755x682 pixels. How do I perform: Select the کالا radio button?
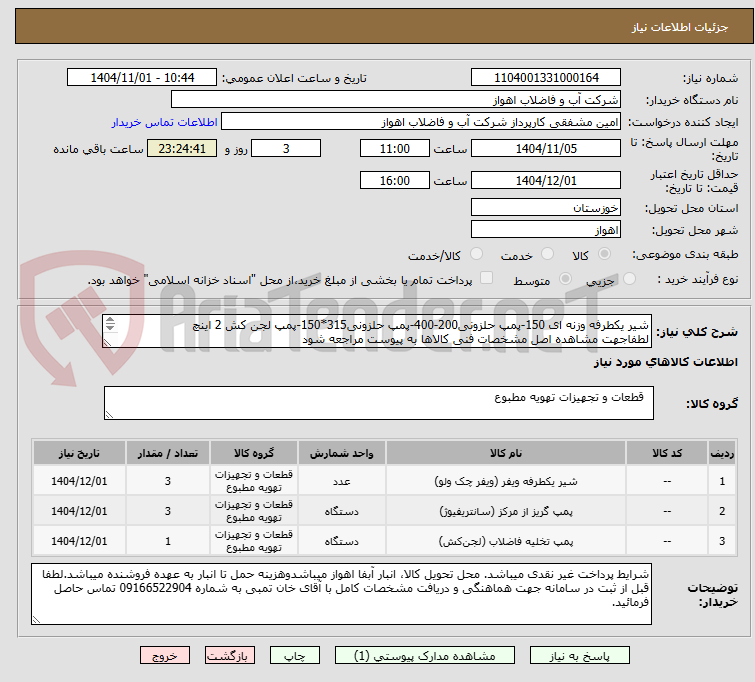pyautogui.click(x=604, y=254)
